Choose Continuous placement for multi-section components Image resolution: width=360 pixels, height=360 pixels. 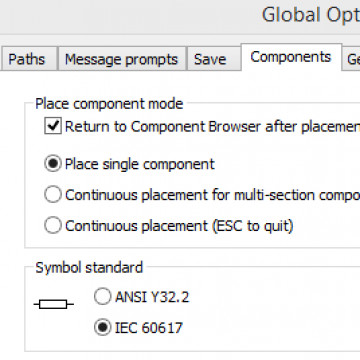[x=53, y=195]
